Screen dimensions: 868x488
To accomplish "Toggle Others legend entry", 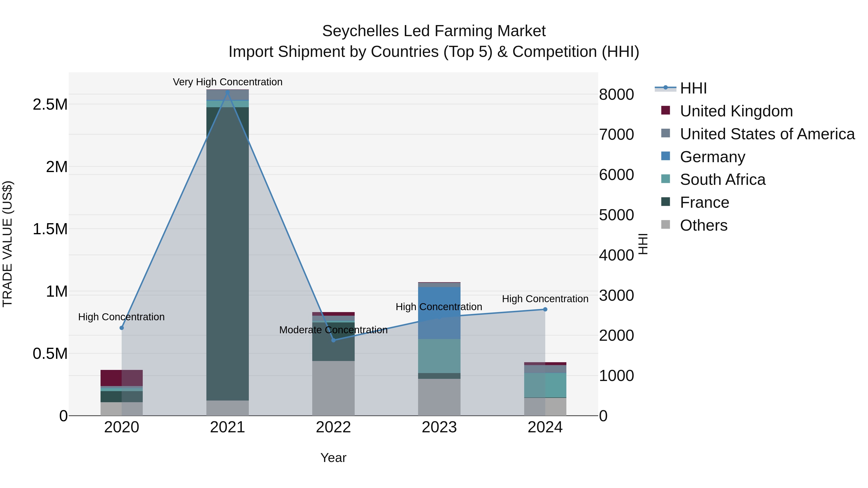I will click(x=694, y=225).
